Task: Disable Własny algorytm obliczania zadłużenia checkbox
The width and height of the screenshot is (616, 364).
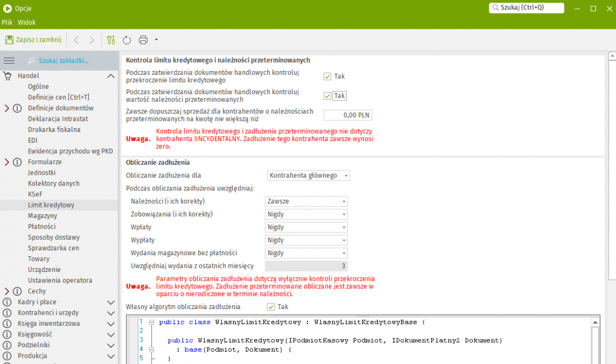Action: click(271, 307)
